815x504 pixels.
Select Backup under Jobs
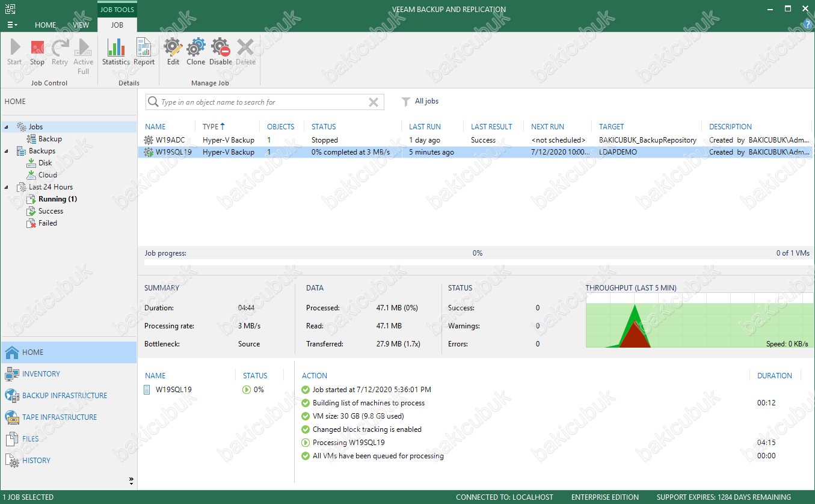(x=50, y=139)
